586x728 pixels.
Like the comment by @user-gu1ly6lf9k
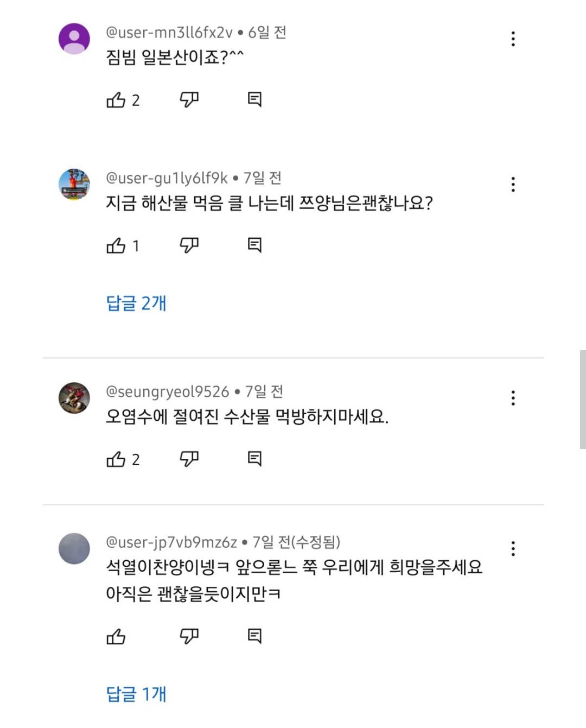[116, 246]
